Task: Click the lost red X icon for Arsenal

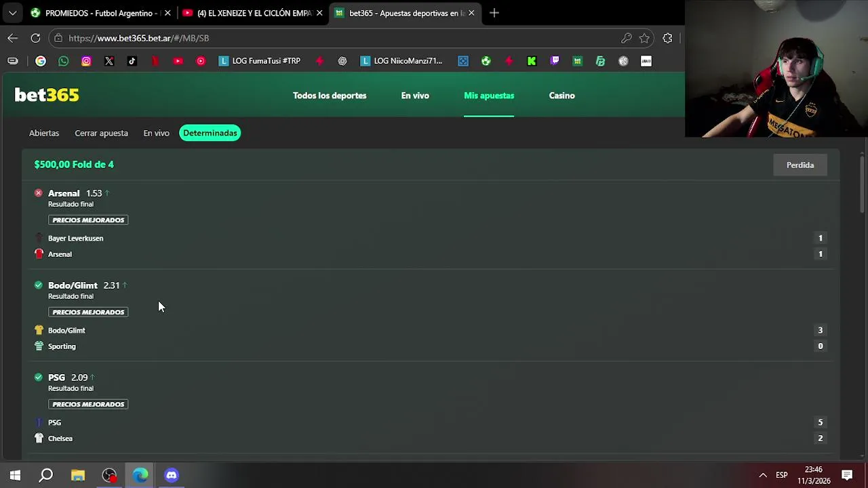Action: tap(39, 193)
